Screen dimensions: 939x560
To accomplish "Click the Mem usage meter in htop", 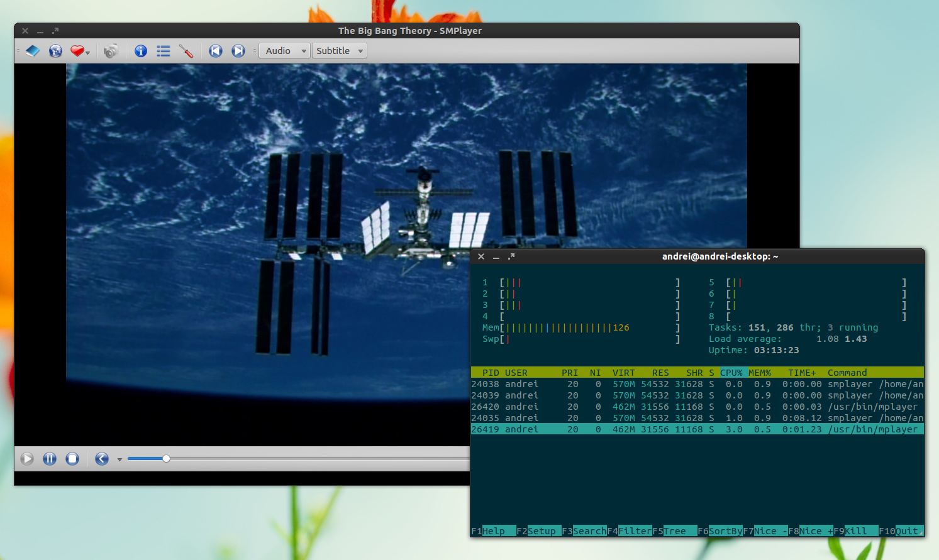I will pos(581,327).
